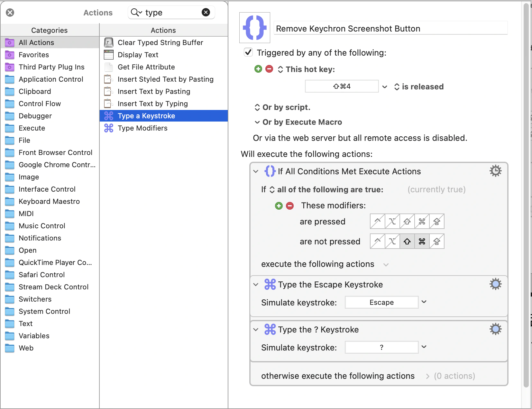The width and height of the screenshot is (532, 409).
Task: Remove the hot key trigger with red minus
Action: click(x=269, y=69)
